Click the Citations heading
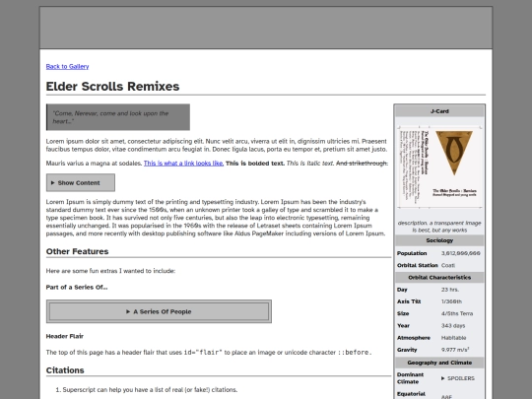The width and height of the screenshot is (532, 399). pyautogui.click(x=65, y=370)
